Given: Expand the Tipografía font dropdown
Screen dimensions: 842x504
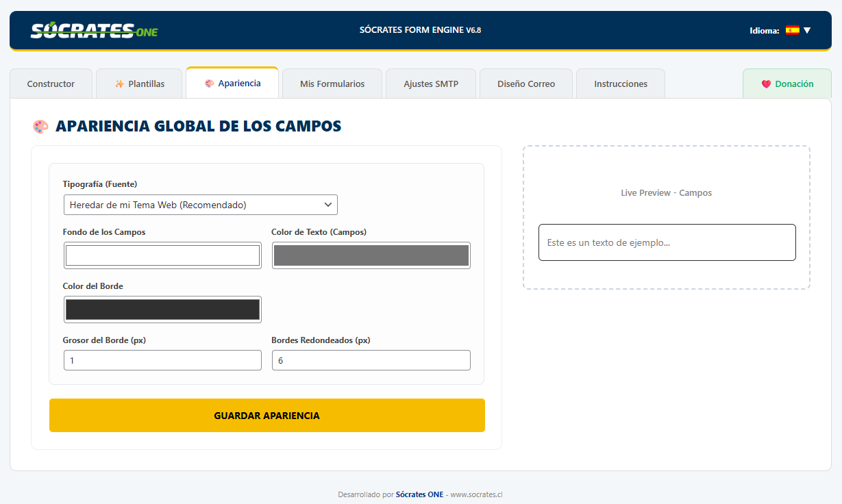Looking at the screenshot, I should pyautogui.click(x=200, y=205).
